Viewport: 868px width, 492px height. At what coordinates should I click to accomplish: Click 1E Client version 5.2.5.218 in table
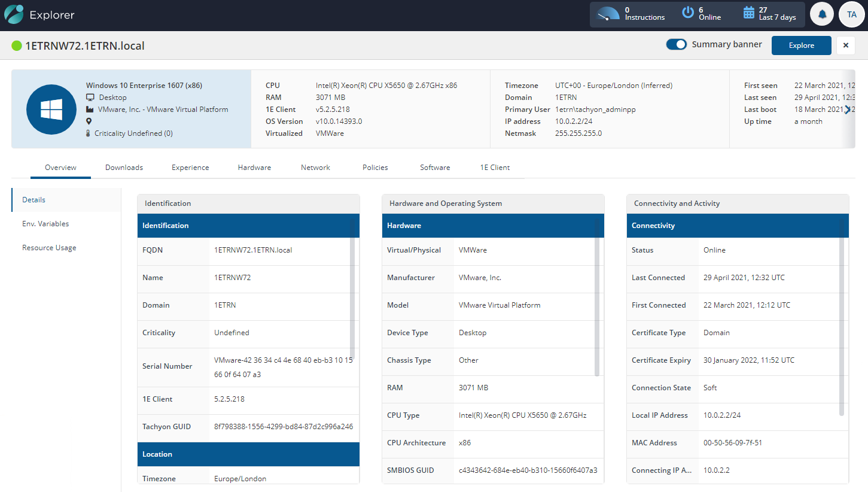[229, 399]
